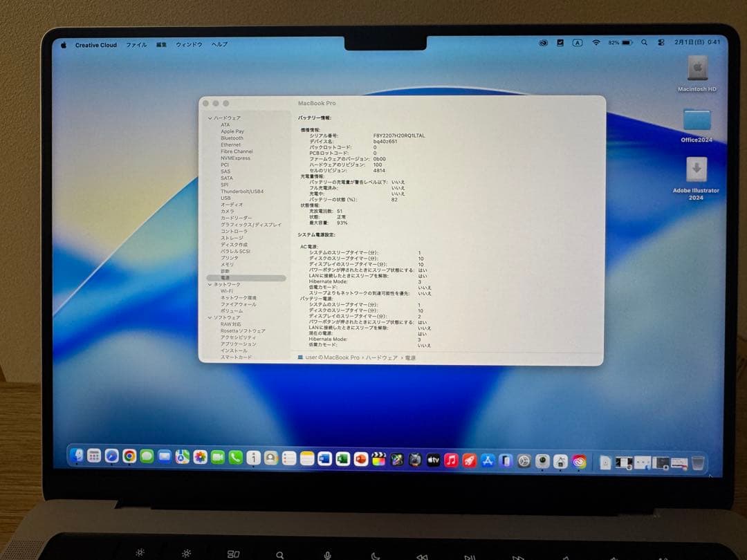Click the date and time in menu bar
This screenshot has width=747, height=560.
pos(697,42)
